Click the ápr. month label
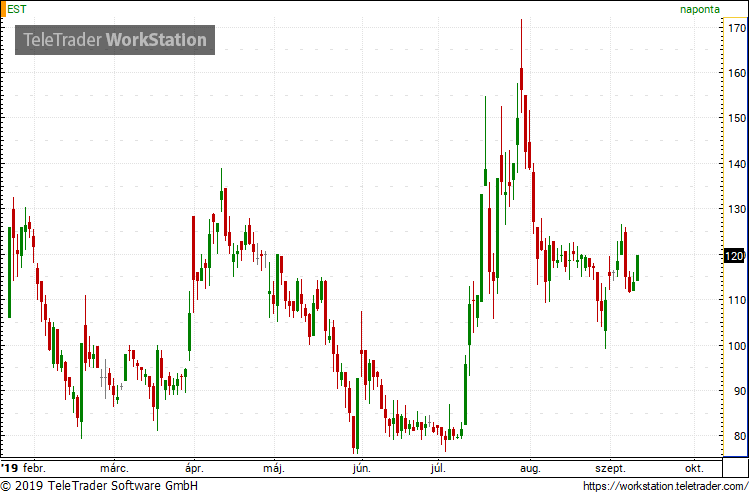Image resolution: width=749 pixels, height=494 pixels. [195, 468]
